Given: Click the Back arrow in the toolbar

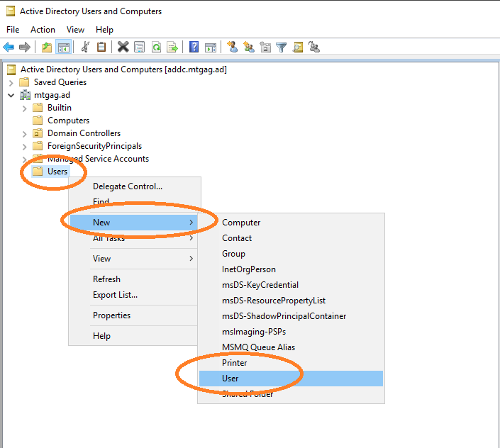Looking at the screenshot, I should [9, 47].
